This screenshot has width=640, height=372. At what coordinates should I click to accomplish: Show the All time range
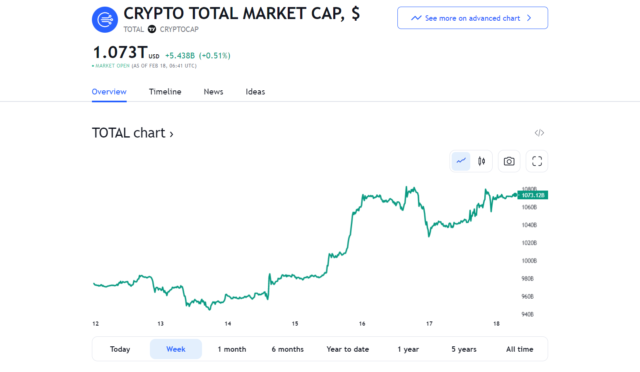(520, 349)
